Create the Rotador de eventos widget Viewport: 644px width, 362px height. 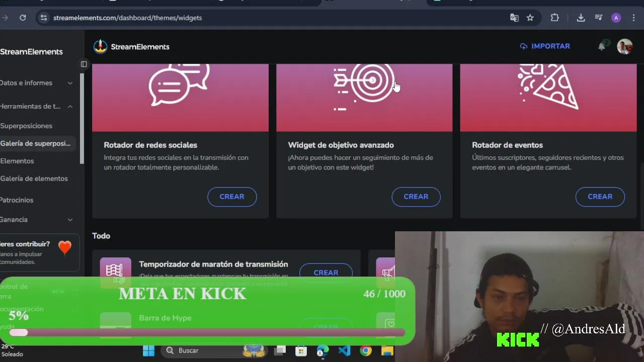coord(600,197)
